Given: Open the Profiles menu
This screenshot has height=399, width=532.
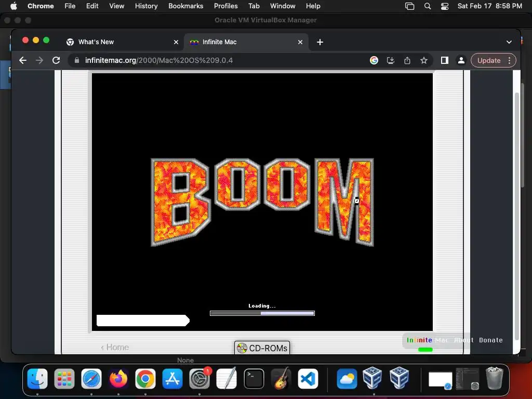Looking at the screenshot, I should pyautogui.click(x=225, y=6).
